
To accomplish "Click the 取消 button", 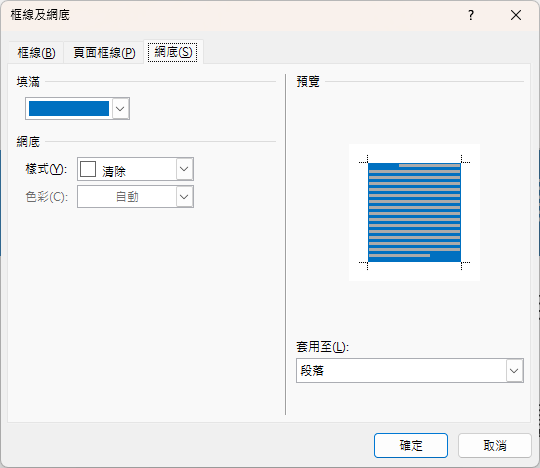I will [x=495, y=446].
